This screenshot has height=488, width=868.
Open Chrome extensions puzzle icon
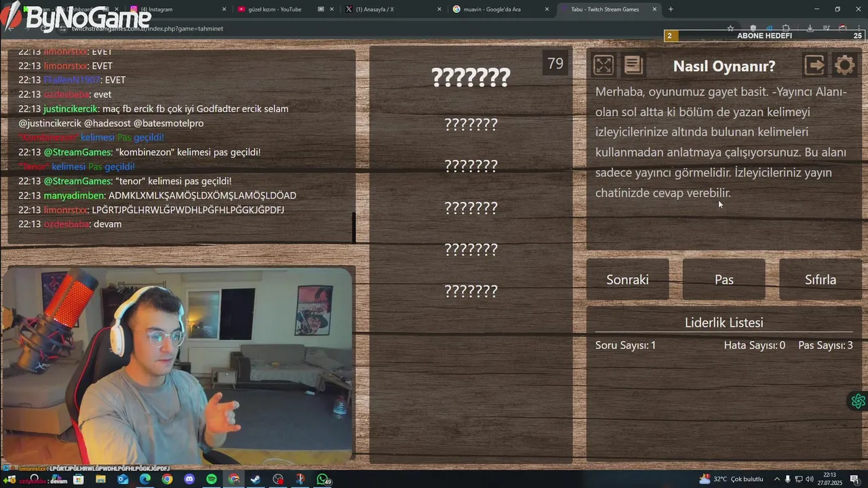787,28
